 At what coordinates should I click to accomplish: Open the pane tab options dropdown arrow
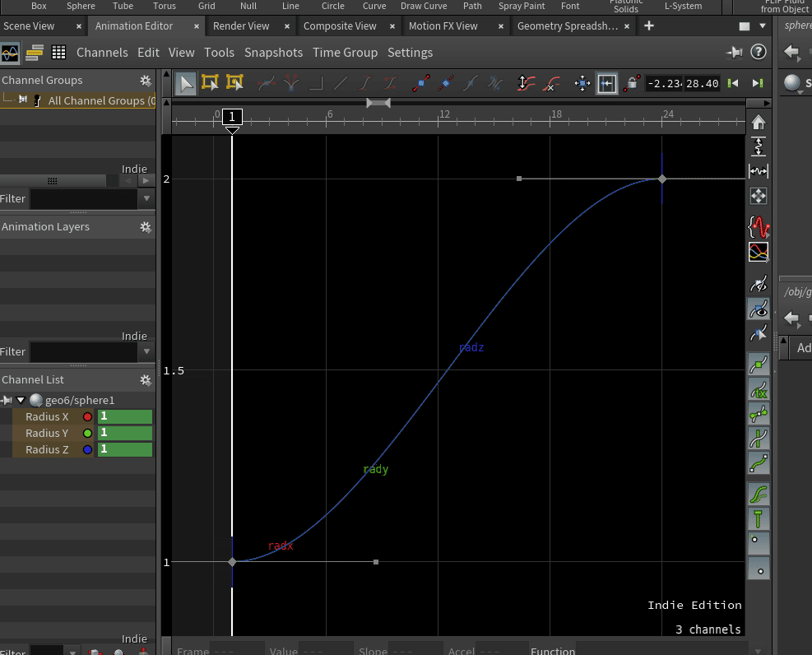763,26
